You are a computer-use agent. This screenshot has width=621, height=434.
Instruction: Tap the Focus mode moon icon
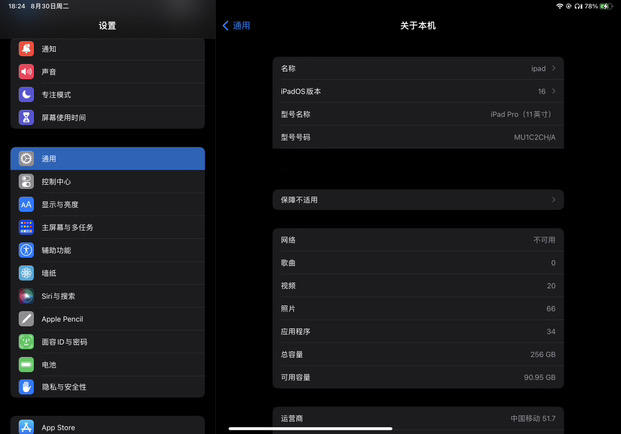(26, 95)
